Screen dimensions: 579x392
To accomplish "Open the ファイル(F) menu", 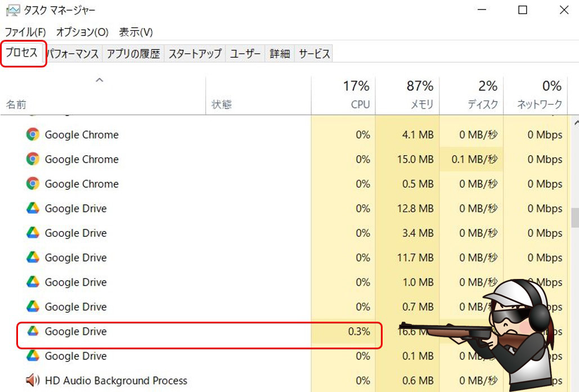I will 25,32.
